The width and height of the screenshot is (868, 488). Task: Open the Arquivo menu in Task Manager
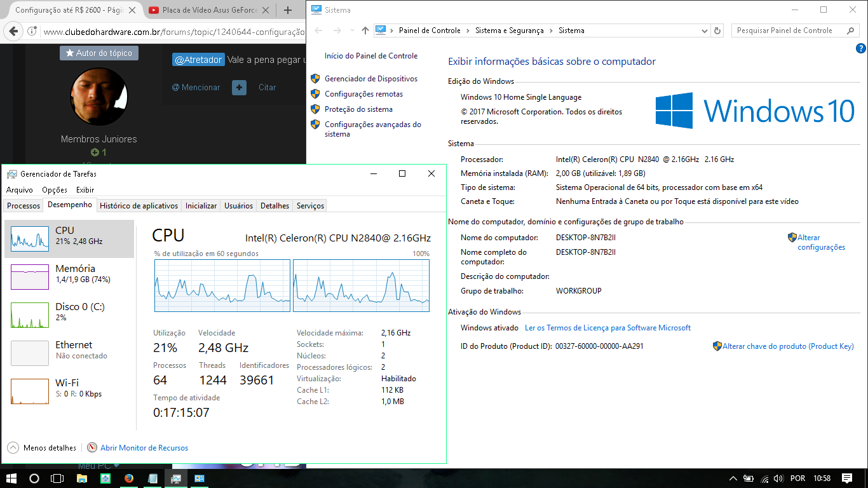point(20,190)
